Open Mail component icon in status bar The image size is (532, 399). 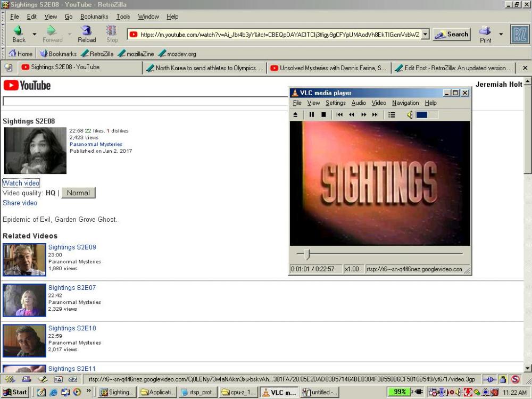(x=26, y=379)
